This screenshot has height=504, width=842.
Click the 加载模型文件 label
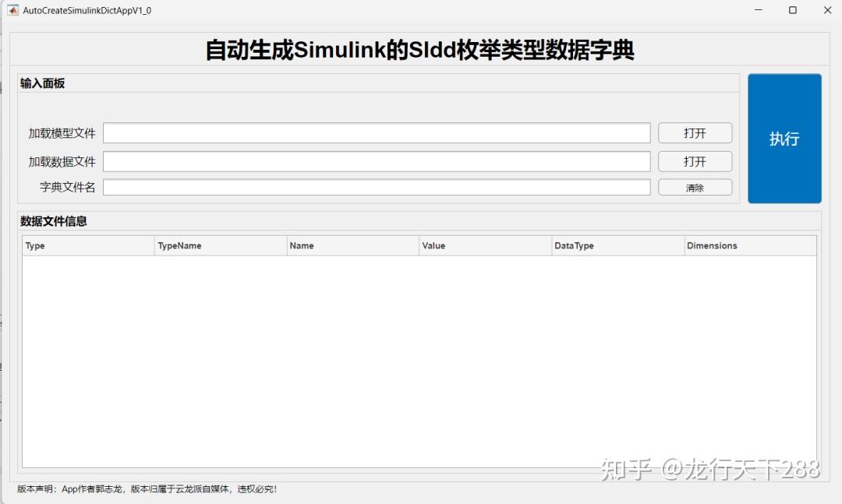(62, 133)
